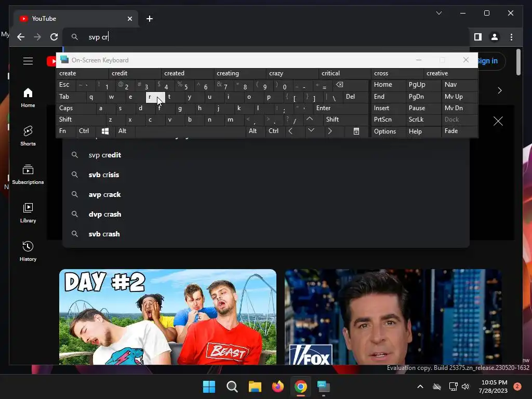The height and width of the screenshot is (399, 532).
Task: Open taskbar Search
Action: click(x=232, y=387)
